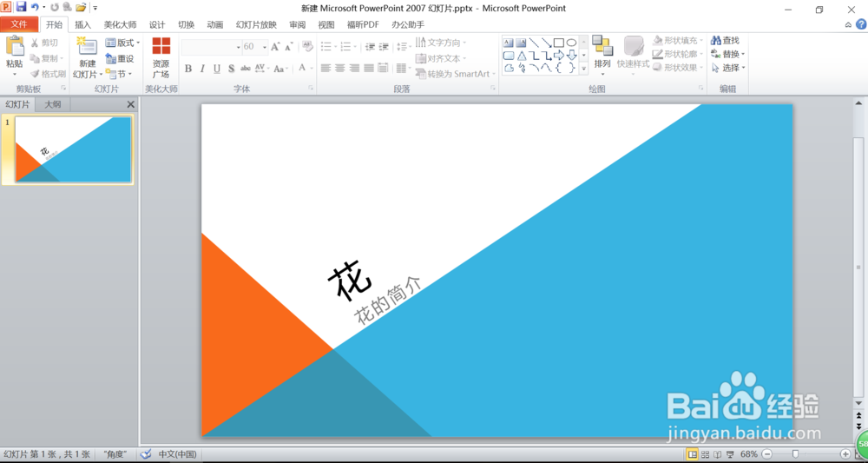Close the slides pane with X

pyautogui.click(x=131, y=104)
